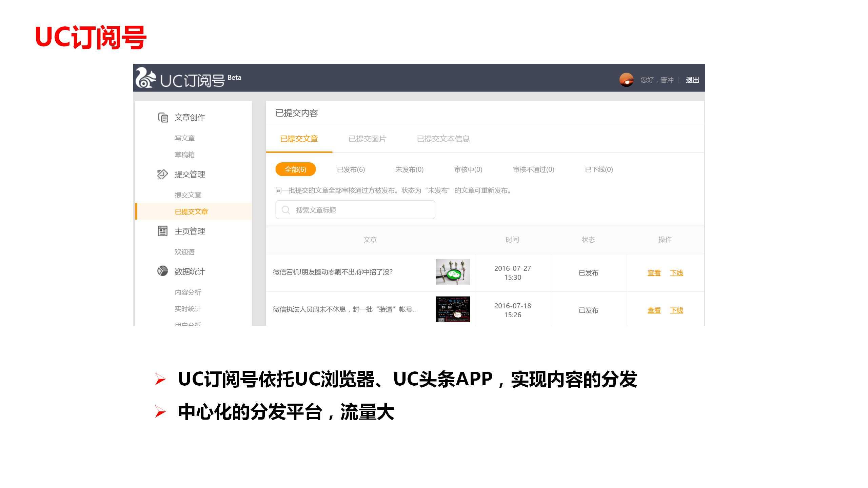
Task: Switch to 已提交文章 tab
Action: pos(299,139)
